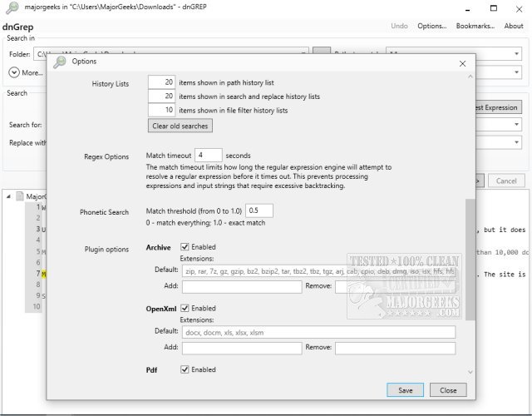Image resolution: width=532 pixels, height=416 pixels.
Task: Click the Match threshold value field
Action: pos(259,210)
